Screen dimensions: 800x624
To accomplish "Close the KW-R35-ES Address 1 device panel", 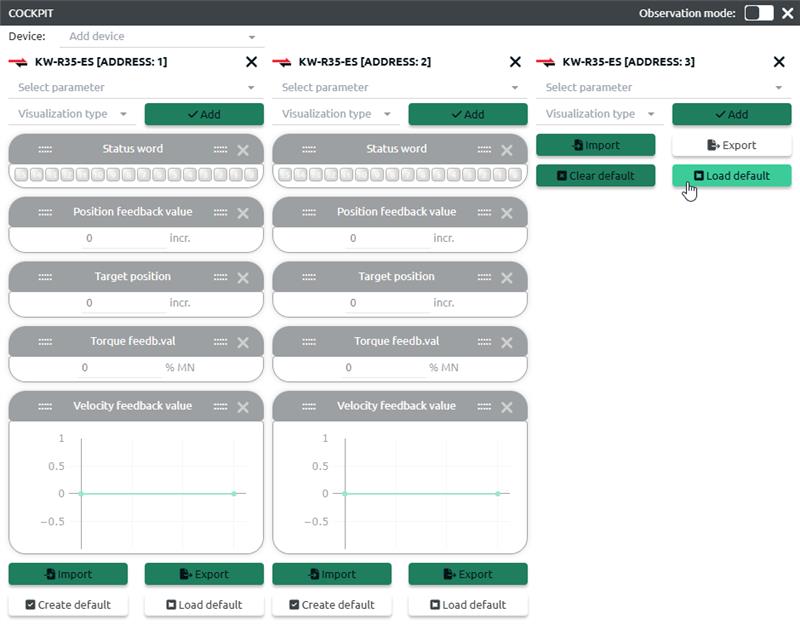I will pyautogui.click(x=251, y=62).
